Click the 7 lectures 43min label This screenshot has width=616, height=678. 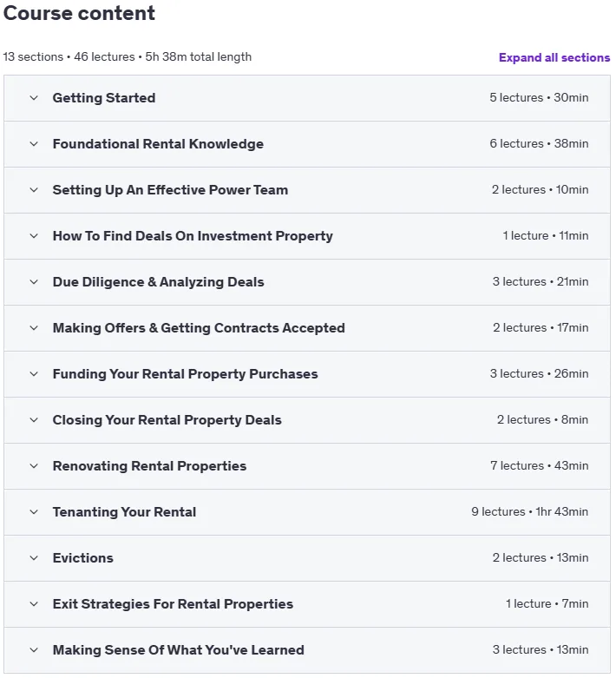[539, 465]
